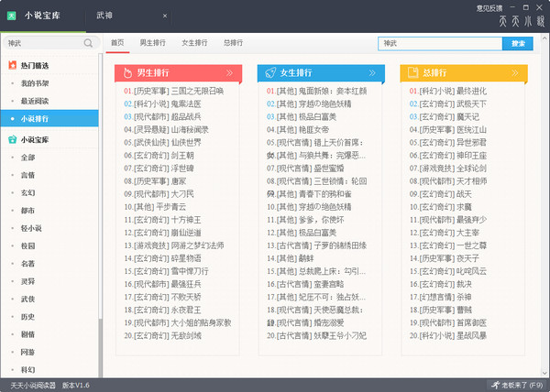This screenshot has width=550, height=392.
Task: Click the 热门精选 section icon
Action: pyautogui.click(x=12, y=65)
